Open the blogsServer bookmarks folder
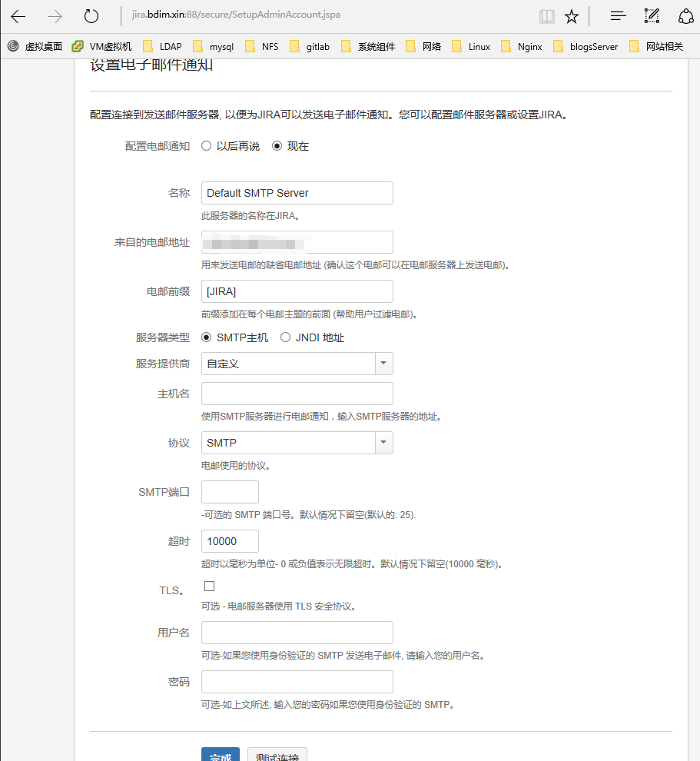The height and width of the screenshot is (761, 700). pyautogui.click(x=592, y=46)
